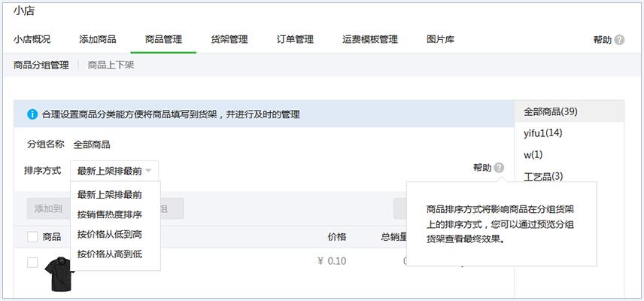Viewport: 644px width, 301px height.
Task: Select 按价格从低到高 sort option
Action: [109, 234]
